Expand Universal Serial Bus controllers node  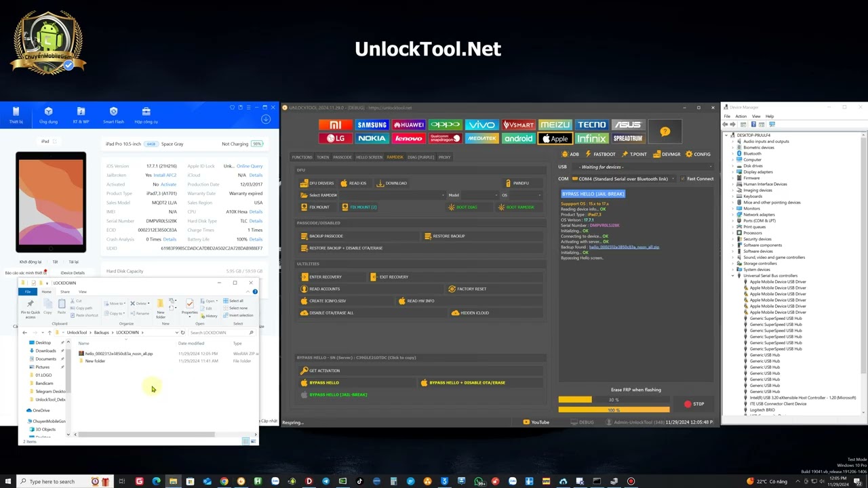[733, 276]
